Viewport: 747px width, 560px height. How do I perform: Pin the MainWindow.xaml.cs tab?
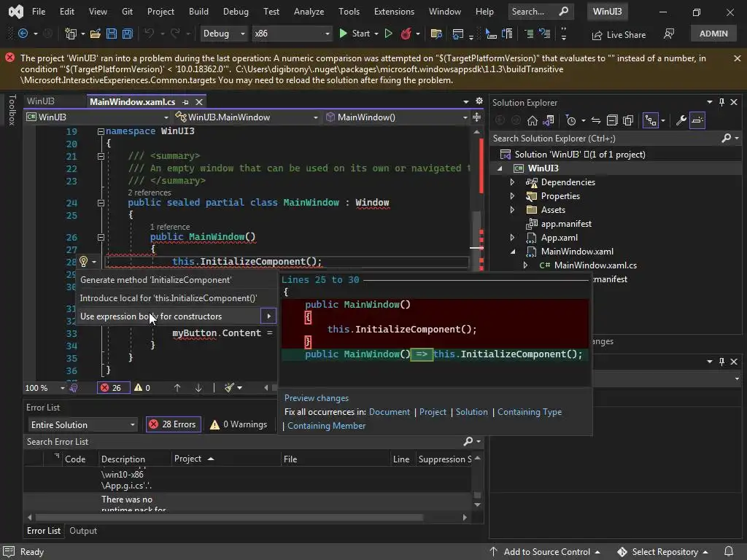coord(185,102)
